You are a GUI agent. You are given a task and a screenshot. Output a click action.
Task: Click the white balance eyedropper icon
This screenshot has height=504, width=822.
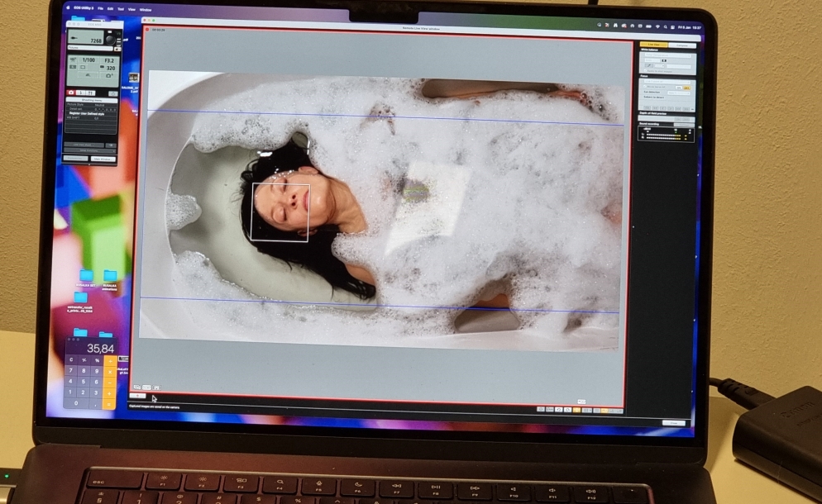tap(649, 64)
